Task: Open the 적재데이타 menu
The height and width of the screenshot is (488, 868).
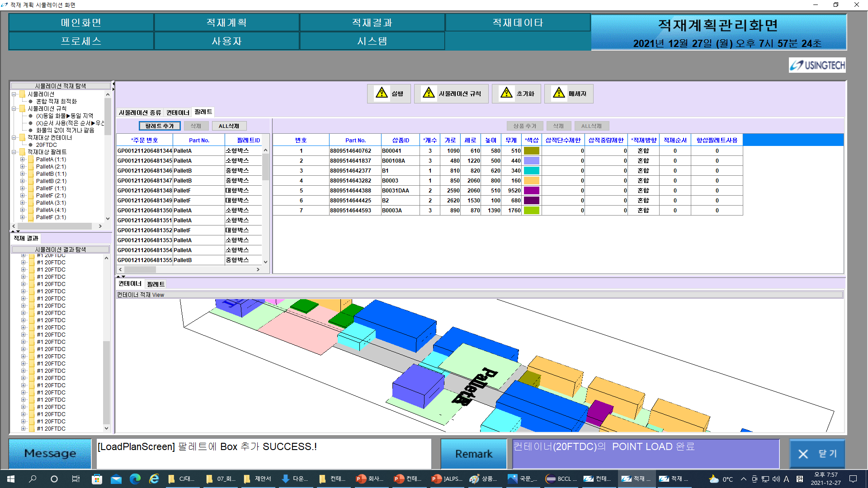Action: click(x=518, y=22)
